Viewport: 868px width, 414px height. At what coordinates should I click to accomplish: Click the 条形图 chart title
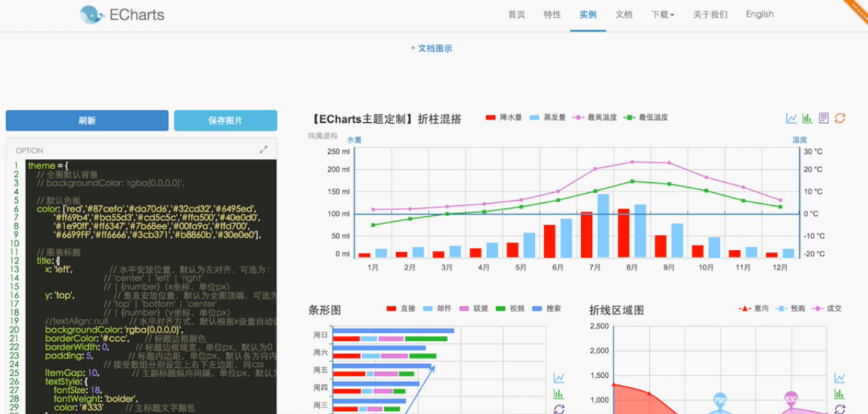tap(325, 310)
